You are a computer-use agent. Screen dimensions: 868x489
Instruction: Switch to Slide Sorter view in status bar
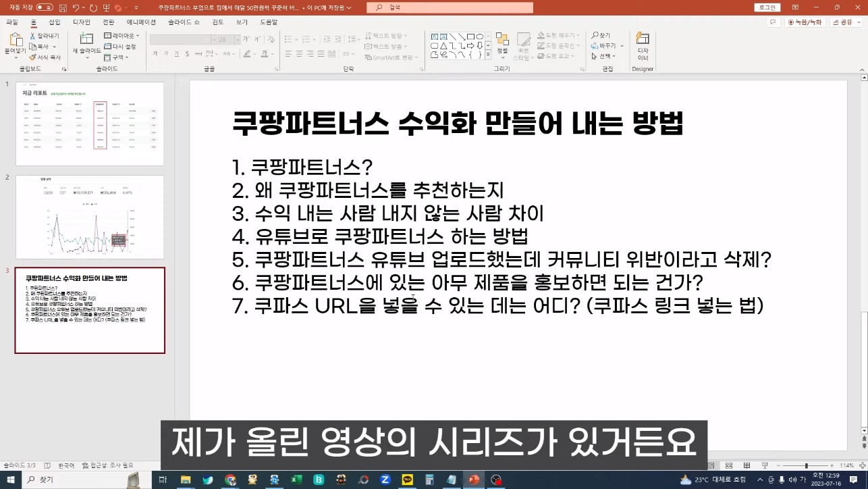729,465
